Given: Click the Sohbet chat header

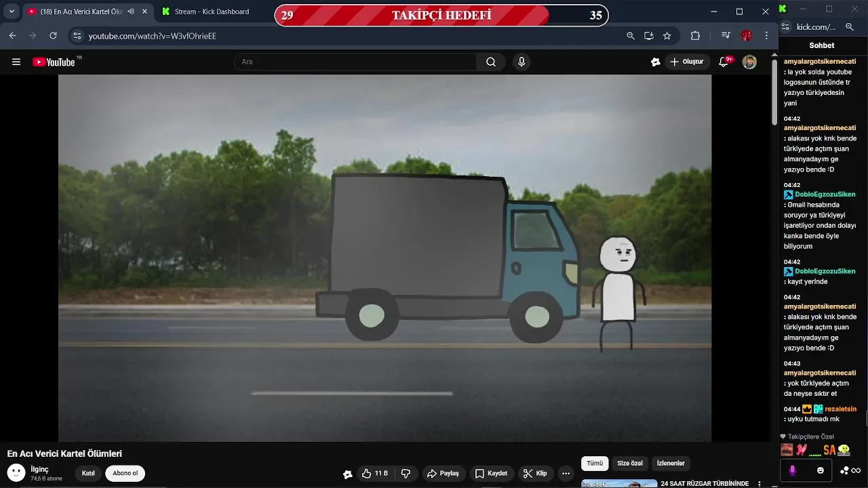Looking at the screenshot, I should (822, 45).
